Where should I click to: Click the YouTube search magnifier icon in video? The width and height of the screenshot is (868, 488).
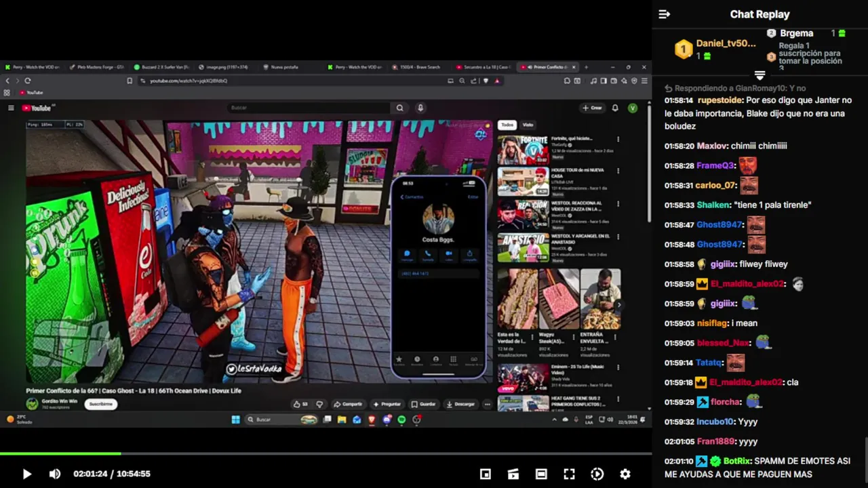pos(400,108)
